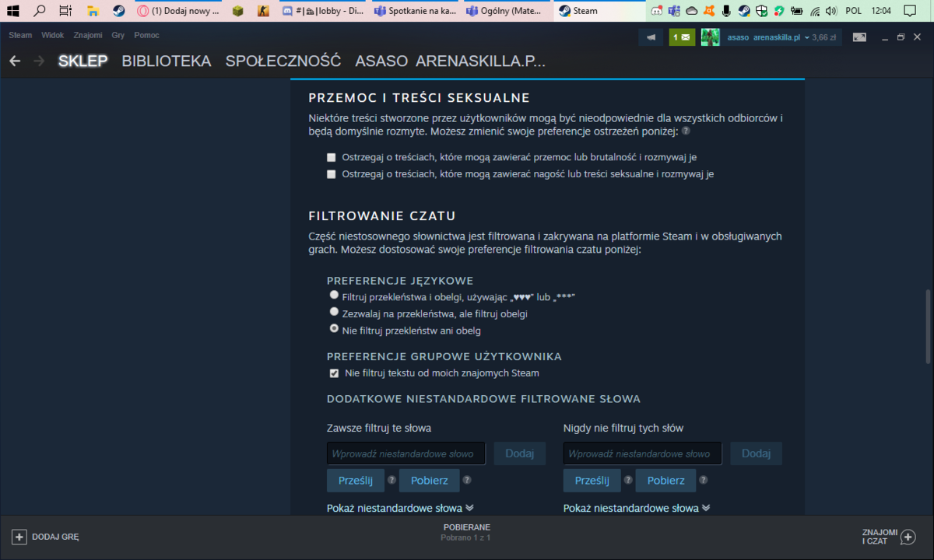This screenshot has height=560, width=934.
Task: Open File Explorer from the taskbar
Action: (93, 11)
